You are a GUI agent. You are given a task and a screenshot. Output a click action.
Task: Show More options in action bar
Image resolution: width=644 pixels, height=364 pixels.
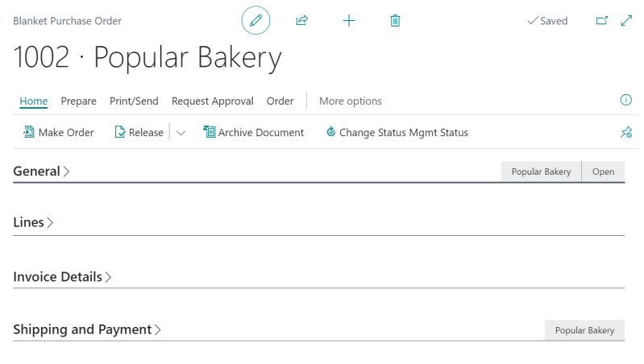tap(351, 101)
